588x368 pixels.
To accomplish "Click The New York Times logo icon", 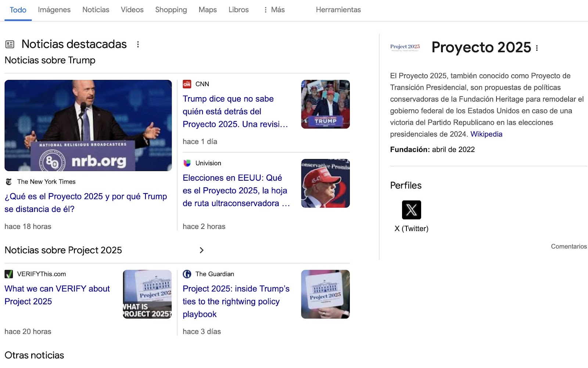I will click(9, 182).
